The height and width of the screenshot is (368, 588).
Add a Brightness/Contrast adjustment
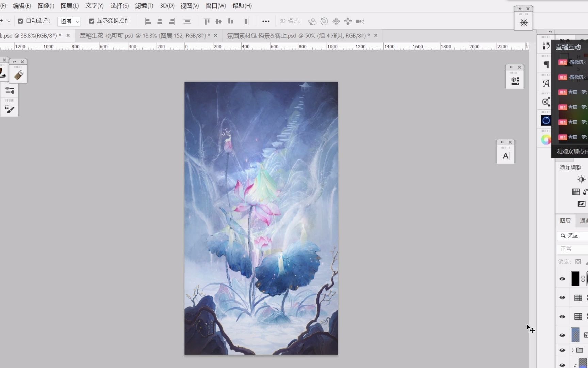(x=582, y=179)
